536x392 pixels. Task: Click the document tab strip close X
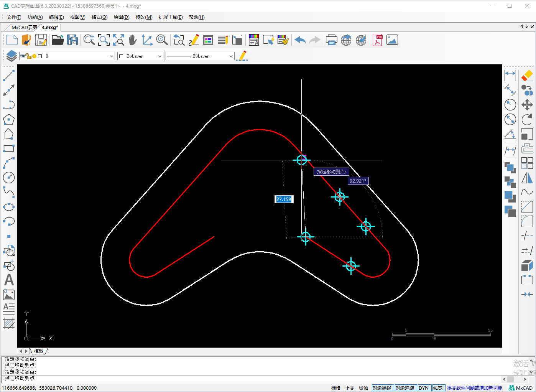(x=532, y=26)
